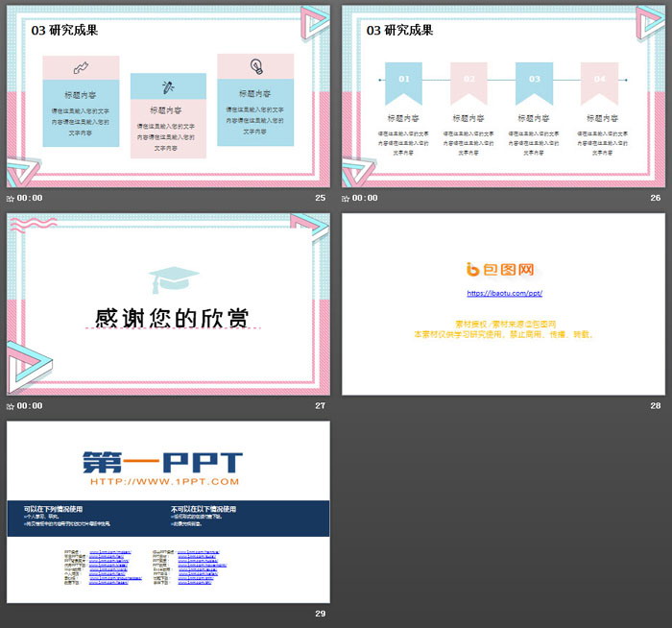Click the 02 pink banner on slide 26
The height and width of the screenshot is (628, 672).
tap(468, 84)
